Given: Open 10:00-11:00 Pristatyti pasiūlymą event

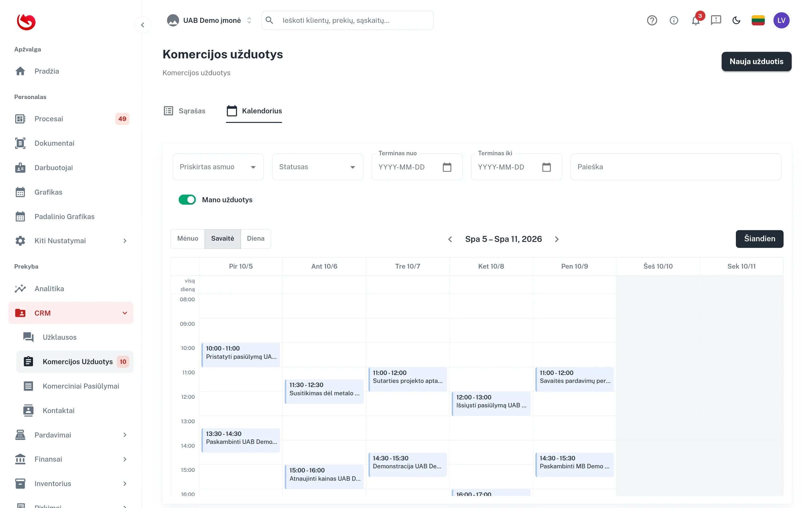Looking at the screenshot, I should tap(240, 355).
